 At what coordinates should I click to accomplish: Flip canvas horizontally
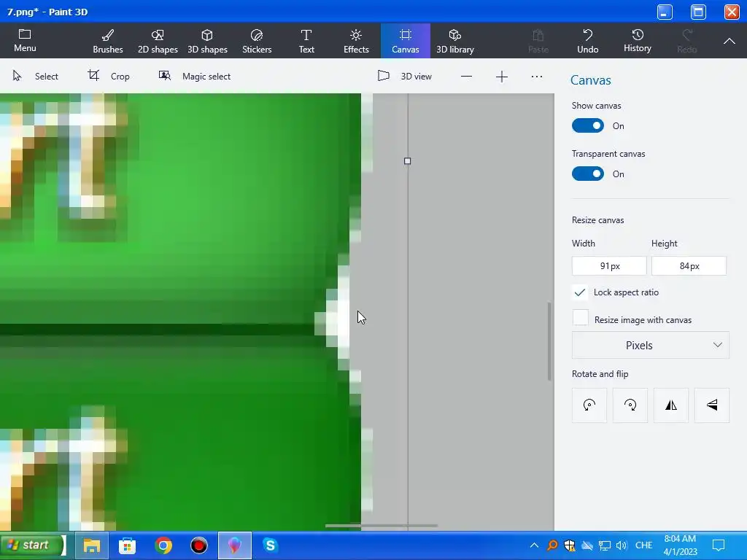point(671,405)
